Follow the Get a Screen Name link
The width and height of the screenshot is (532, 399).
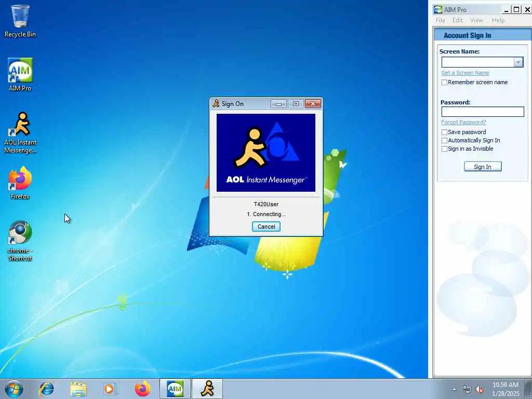(465, 73)
